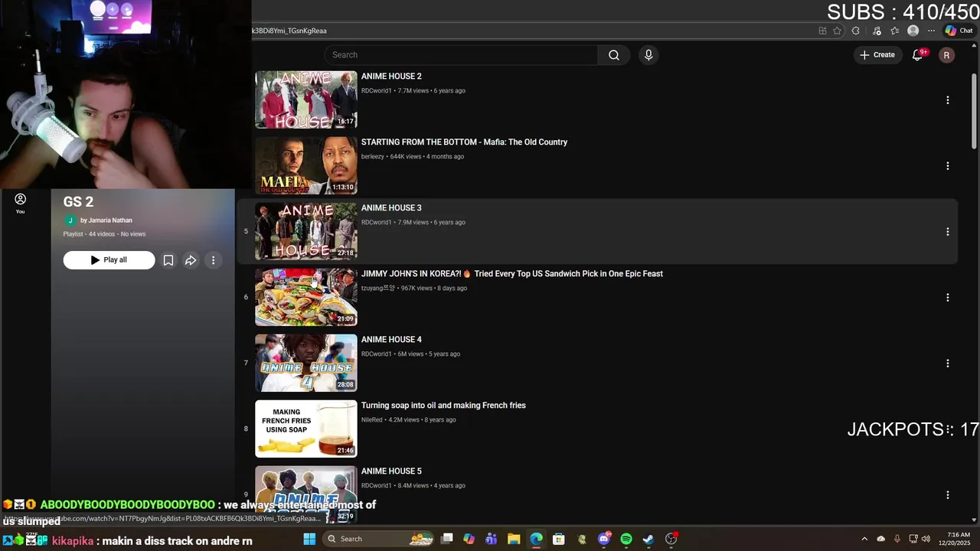
Task: Open 'ANIME HOUSE 4' video title
Action: pos(391,340)
